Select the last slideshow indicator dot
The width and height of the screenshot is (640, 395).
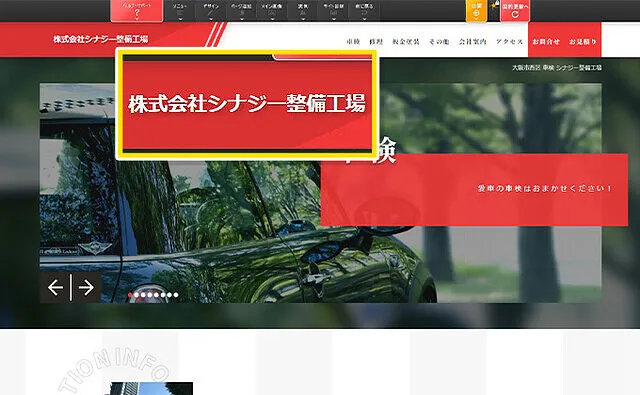[176, 295]
